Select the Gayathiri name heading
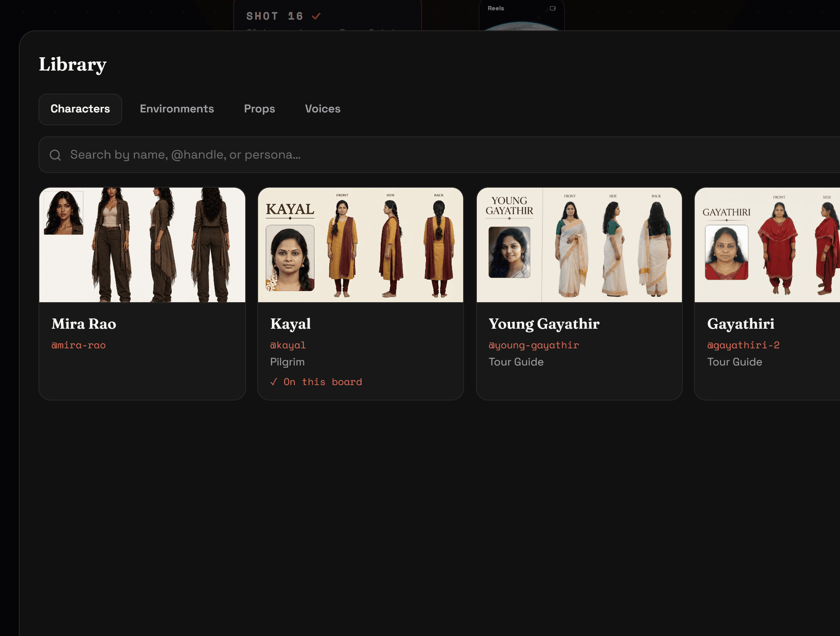The width and height of the screenshot is (840, 636). [x=740, y=324]
